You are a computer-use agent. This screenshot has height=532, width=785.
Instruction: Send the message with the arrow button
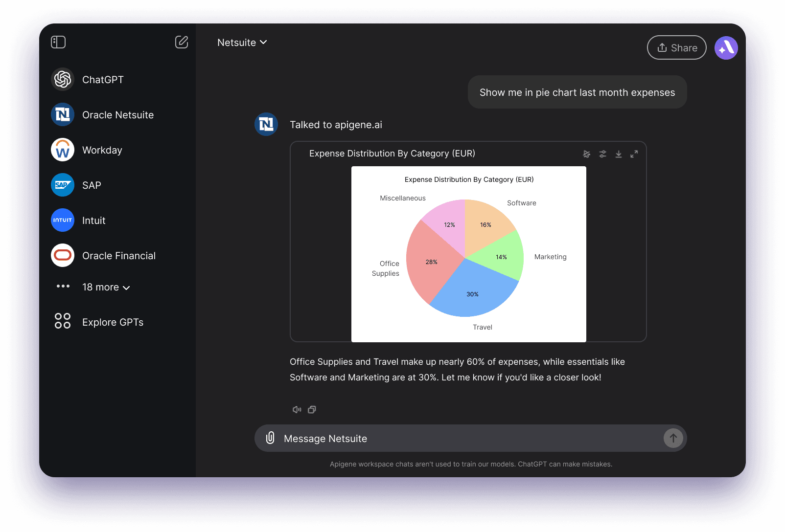click(673, 438)
